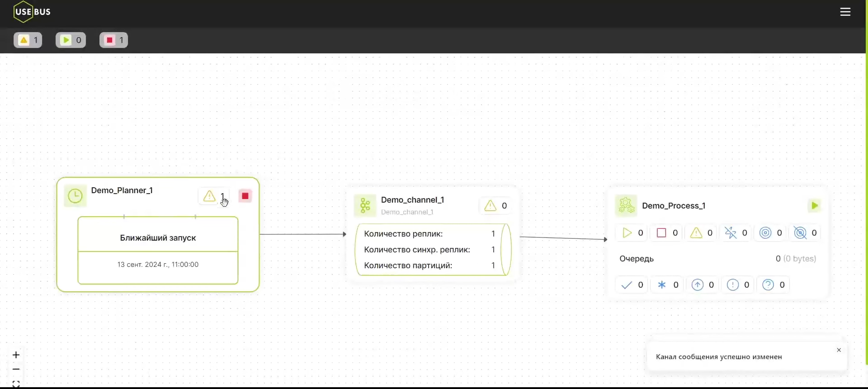Click the Demo_channel_1 channel icon
Screen dimensions: 868x389
tap(365, 206)
